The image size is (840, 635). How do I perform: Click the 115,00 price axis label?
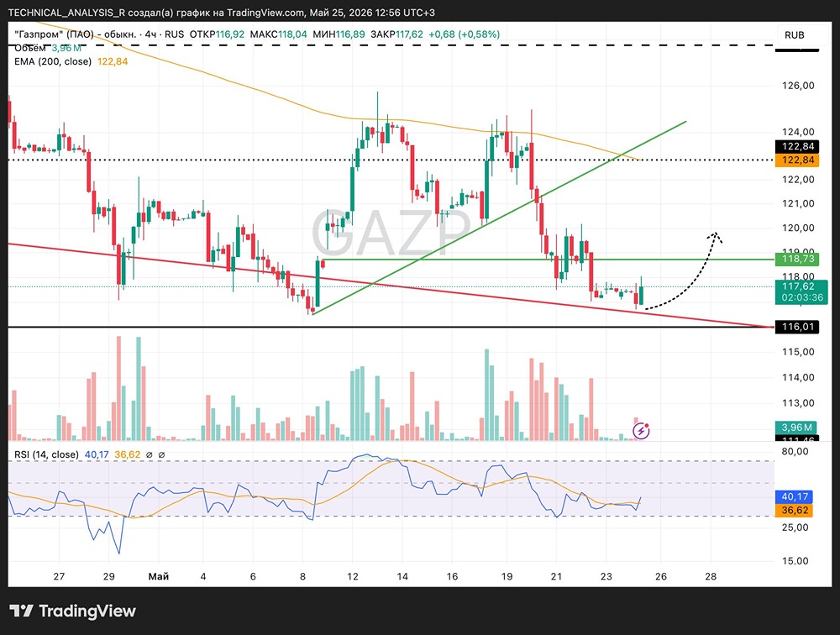coord(798,352)
